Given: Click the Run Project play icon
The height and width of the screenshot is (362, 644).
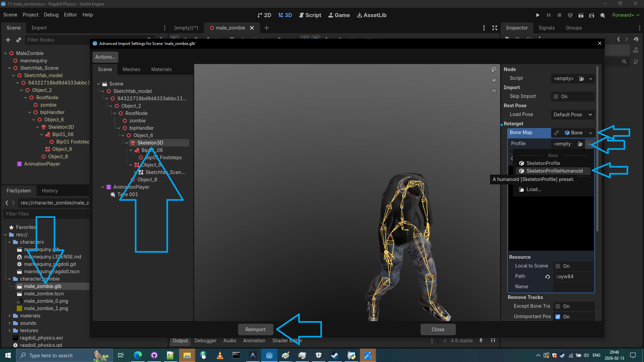Looking at the screenshot, I should pos(538,15).
